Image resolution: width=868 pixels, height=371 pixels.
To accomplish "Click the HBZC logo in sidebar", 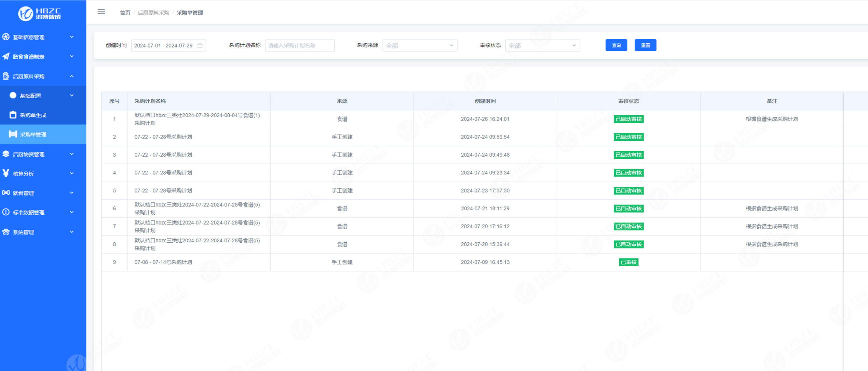I will pyautogui.click(x=40, y=14).
